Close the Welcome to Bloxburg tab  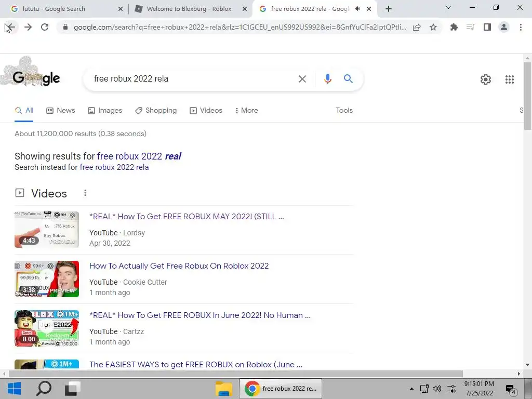coord(245,9)
